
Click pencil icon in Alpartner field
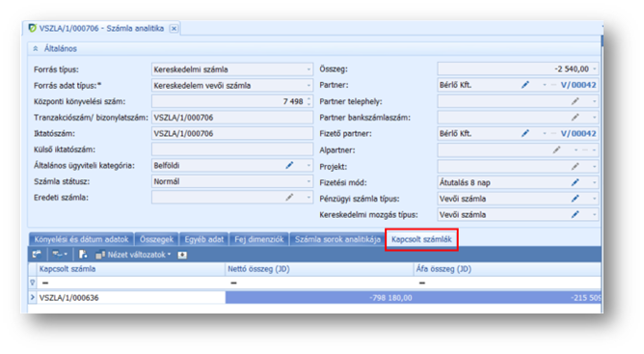coord(556,150)
